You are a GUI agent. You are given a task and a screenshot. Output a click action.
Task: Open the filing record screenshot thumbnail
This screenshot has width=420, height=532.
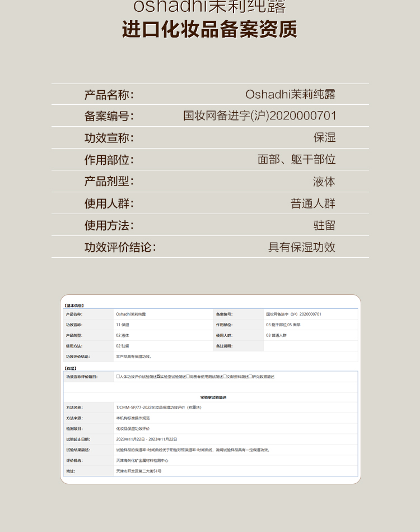coord(211,389)
